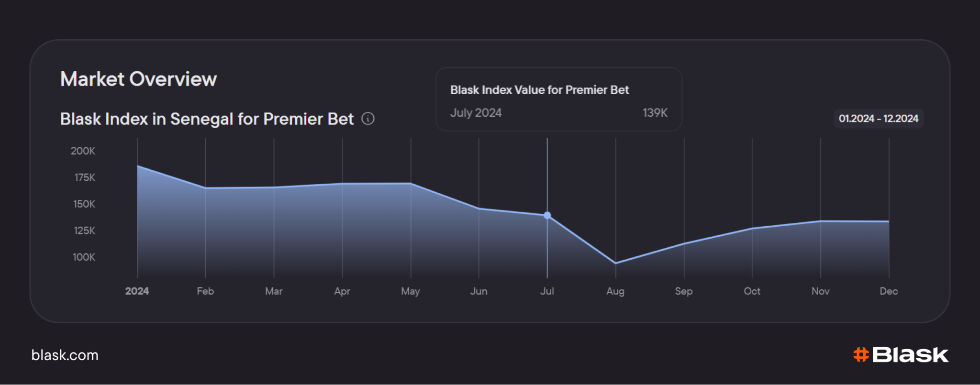Click the Oct month label
The image size is (980, 385).
tap(752, 291)
